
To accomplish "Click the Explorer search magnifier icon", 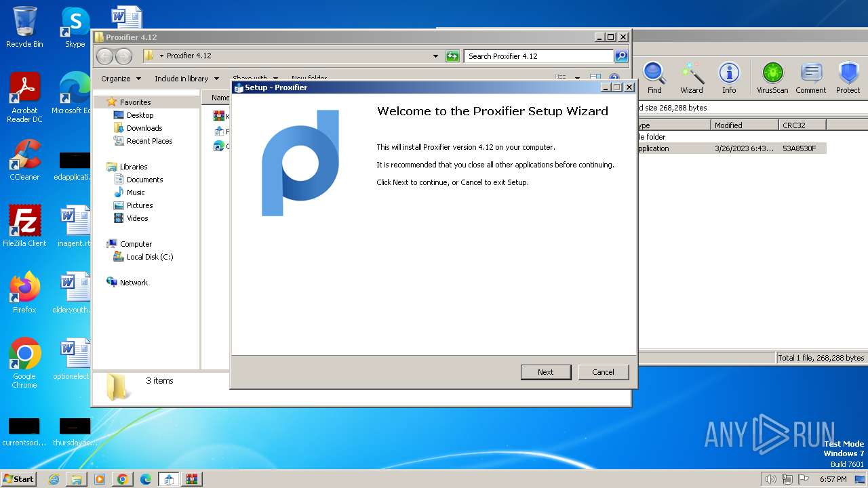I will [620, 56].
